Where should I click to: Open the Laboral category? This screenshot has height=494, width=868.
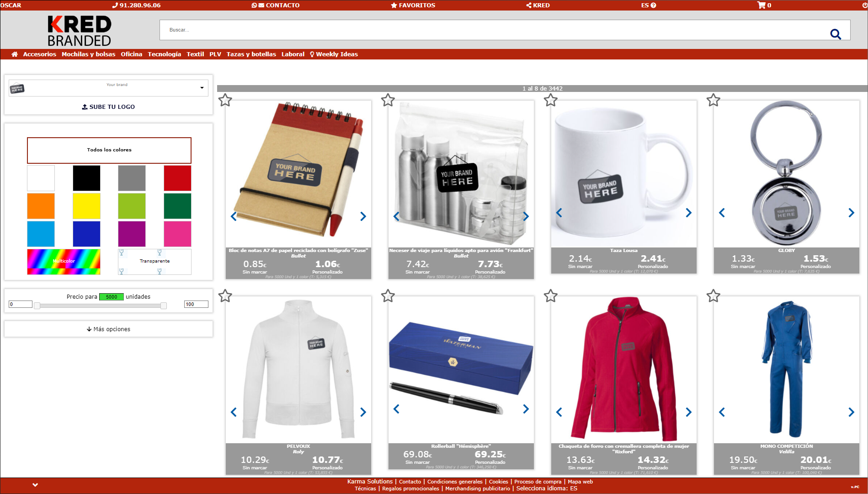point(293,54)
